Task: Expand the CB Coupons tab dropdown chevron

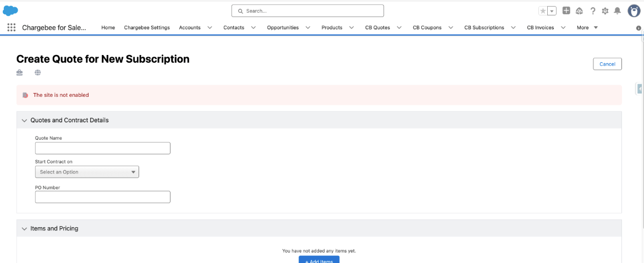Action: coord(451,28)
